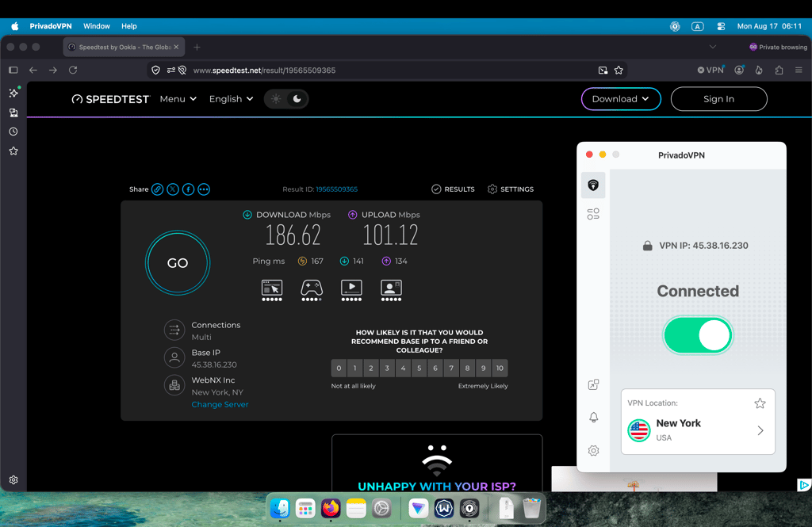Viewport: 812px width, 527px height.
Task: Open the browser account icon
Action: pos(739,70)
